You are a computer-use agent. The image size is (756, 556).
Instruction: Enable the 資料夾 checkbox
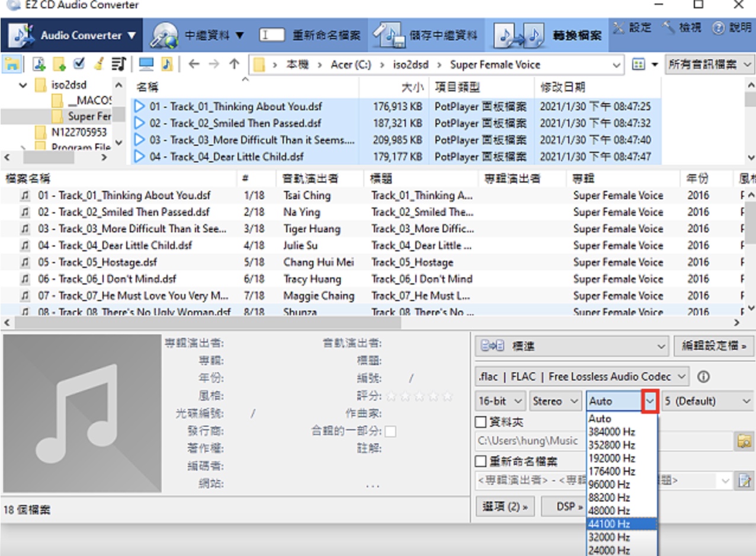coord(481,422)
